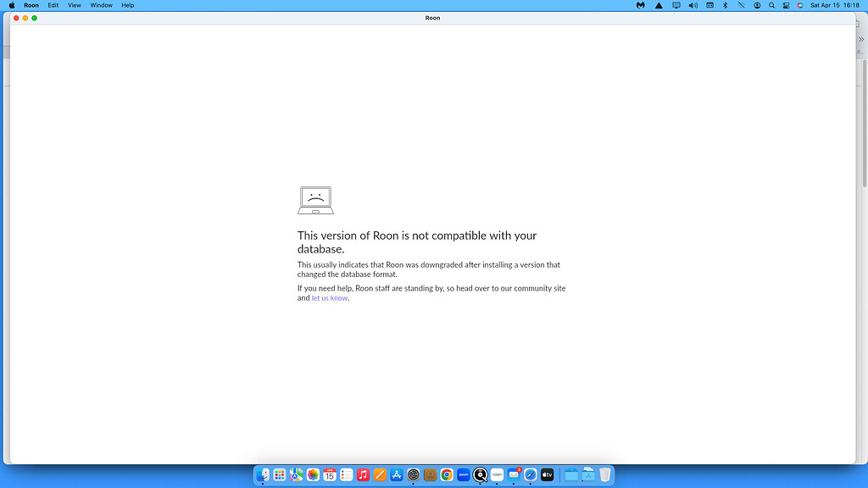The height and width of the screenshot is (488, 868).
Task: Open Calendar showing April 15
Action: [x=330, y=474]
